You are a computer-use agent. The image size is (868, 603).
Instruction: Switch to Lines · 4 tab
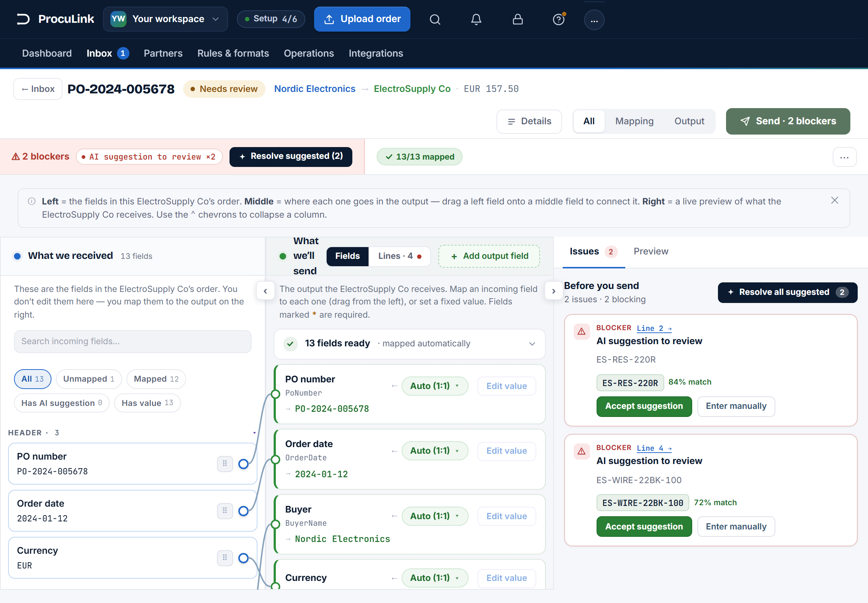[x=399, y=256]
